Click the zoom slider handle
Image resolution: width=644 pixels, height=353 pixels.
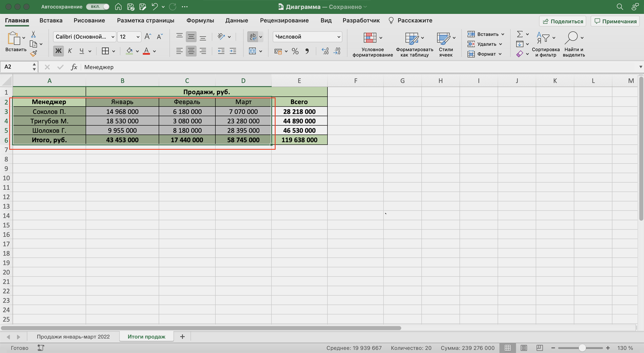pyautogui.click(x=582, y=348)
